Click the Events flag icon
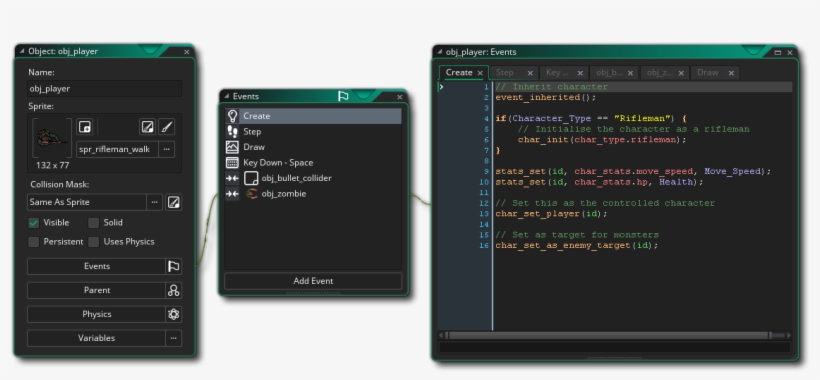Image resolution: width=820 pixels, height=380 pixels. tap(174, 266)
